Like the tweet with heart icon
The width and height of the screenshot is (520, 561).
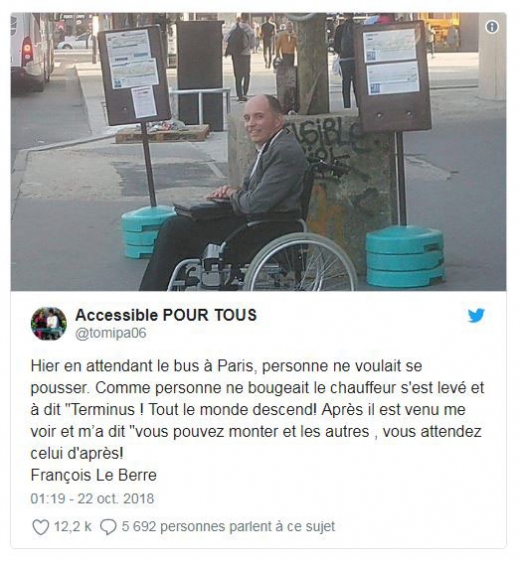pos(40,527)
